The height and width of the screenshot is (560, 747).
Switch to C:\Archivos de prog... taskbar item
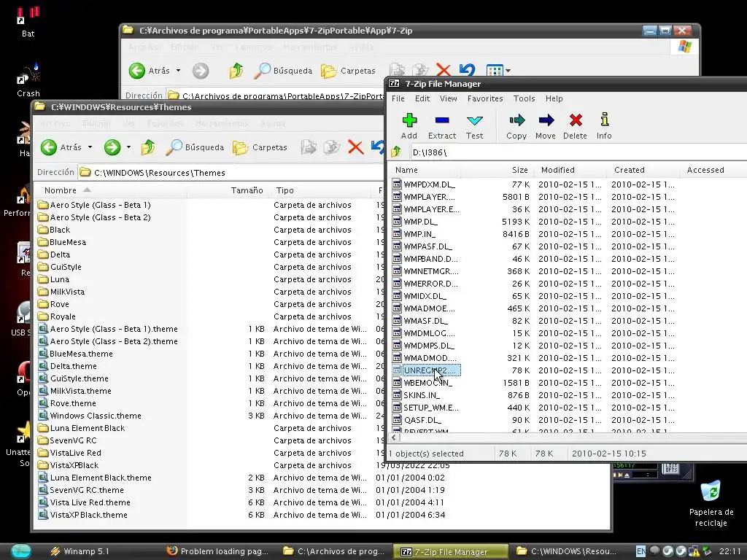click(334, 551)
